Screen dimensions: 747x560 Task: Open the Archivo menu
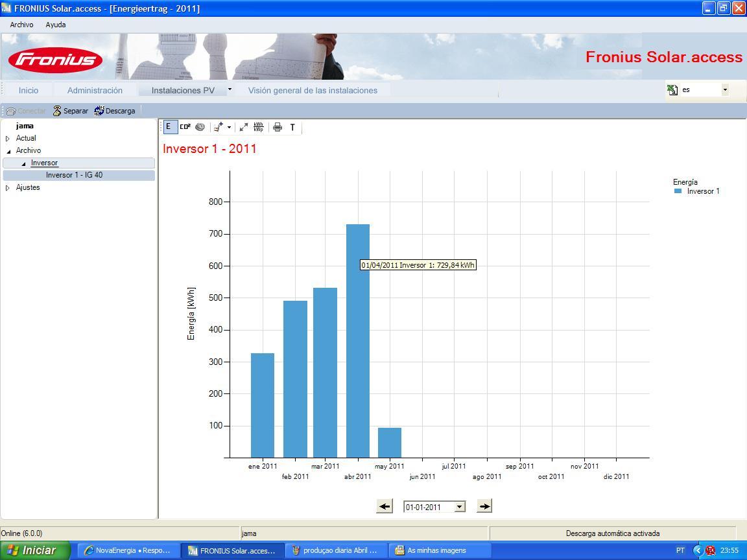point(21,25)
